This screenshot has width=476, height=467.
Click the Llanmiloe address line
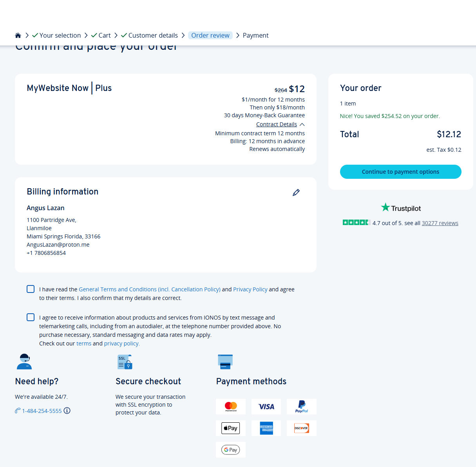coord(39,228)
